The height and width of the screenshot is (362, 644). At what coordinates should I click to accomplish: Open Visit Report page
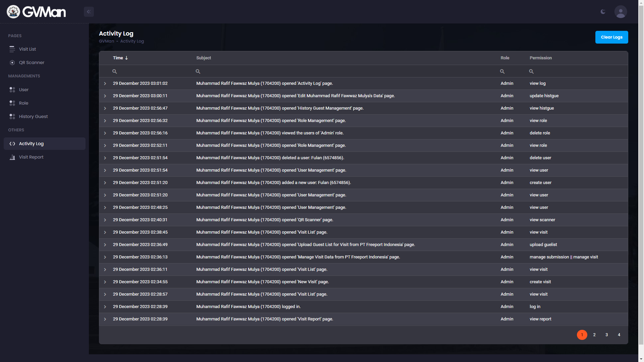pyautogui.click(x=45, y=157)
